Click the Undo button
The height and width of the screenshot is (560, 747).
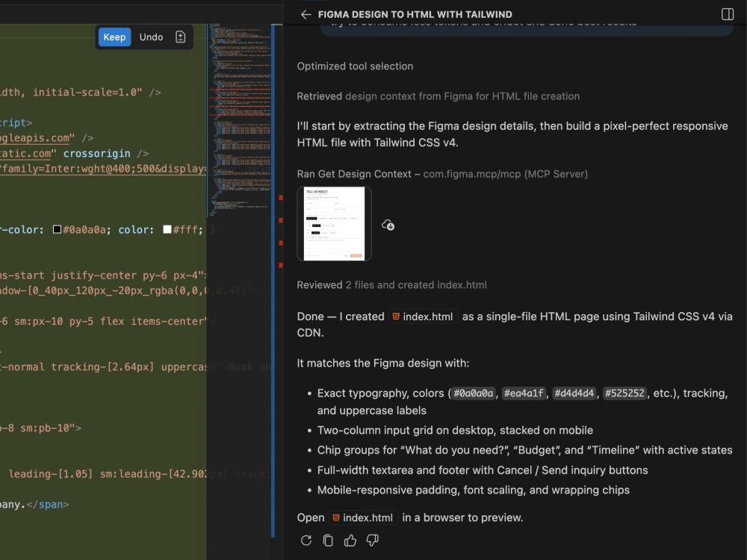tap(151, 37)
